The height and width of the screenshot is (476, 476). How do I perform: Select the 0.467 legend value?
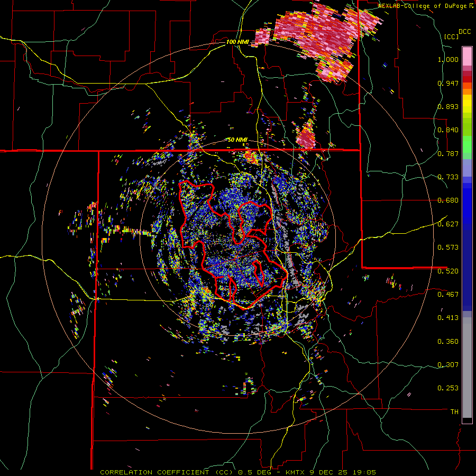click(x=448, y=294)
